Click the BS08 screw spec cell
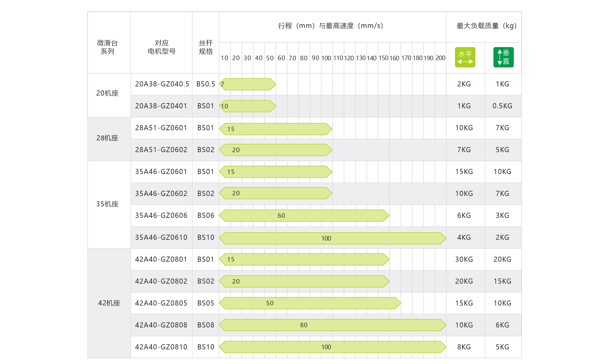Image resolution: width=610 pixels, height=364 pixels. (206, 325)
